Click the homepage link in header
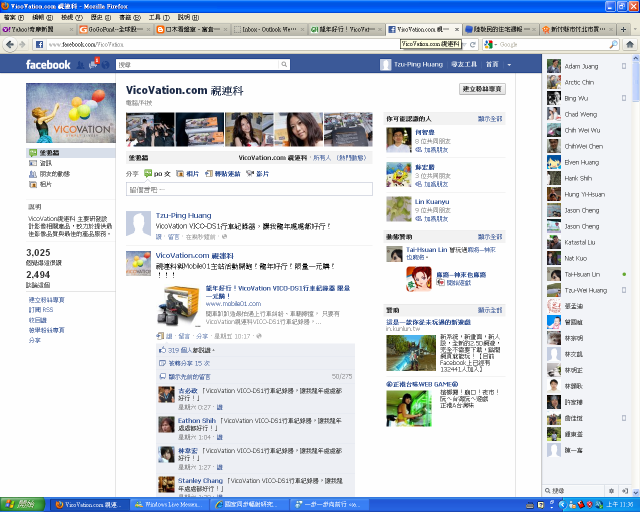Viewport: 640px width, 512px height. pyautogui.click(x=492, y=65)
